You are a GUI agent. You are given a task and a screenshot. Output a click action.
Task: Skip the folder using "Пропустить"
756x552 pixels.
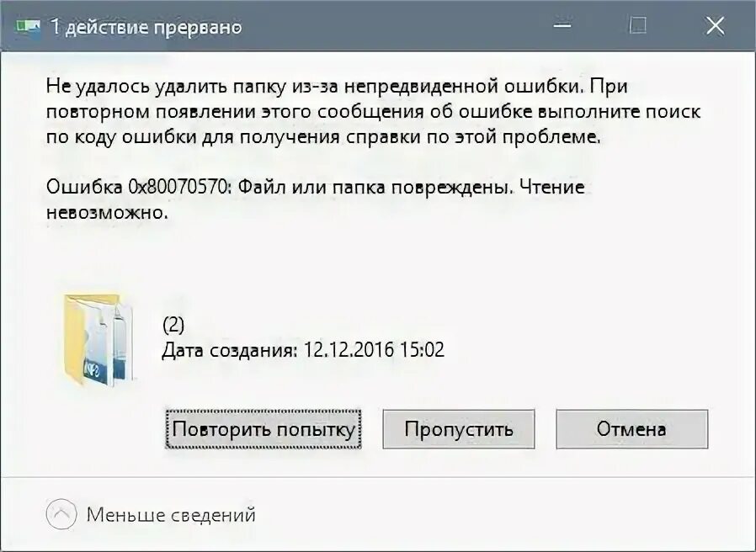[x=459, y=429]
